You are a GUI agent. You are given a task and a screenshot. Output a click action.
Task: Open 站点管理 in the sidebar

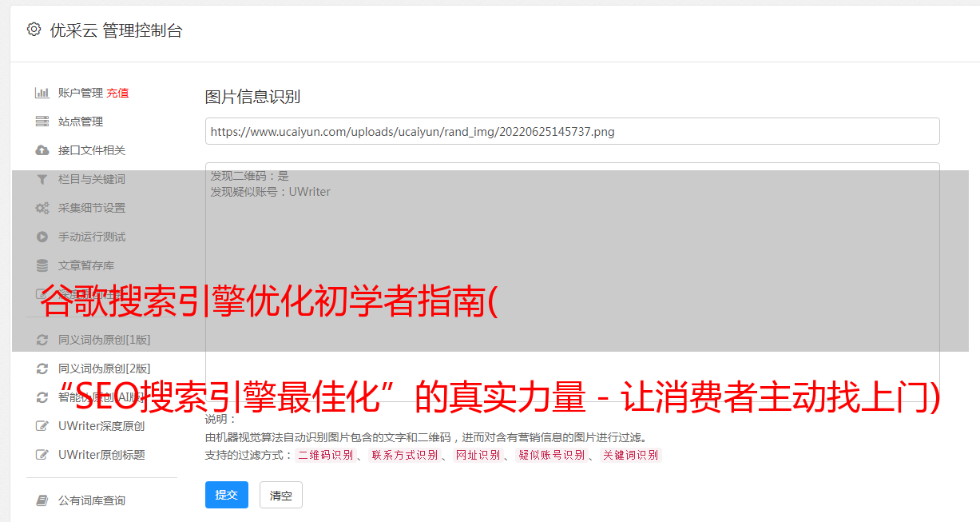81,122
